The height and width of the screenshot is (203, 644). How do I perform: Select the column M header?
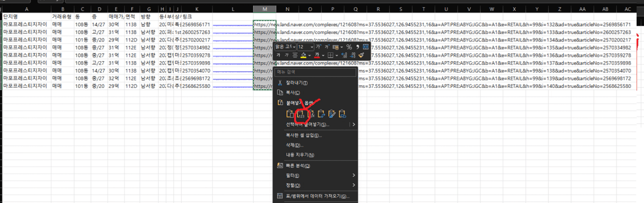pos(264,9)
